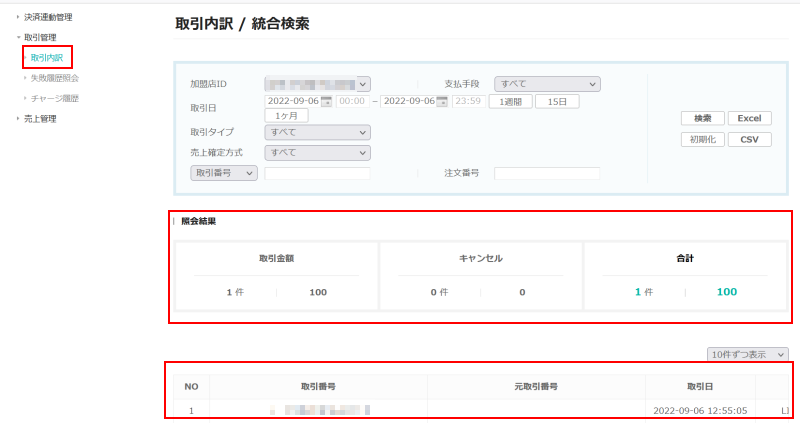800x423 pixels.
Task: Open the 売上確定方式 dropdown
Action: [317, 153]
